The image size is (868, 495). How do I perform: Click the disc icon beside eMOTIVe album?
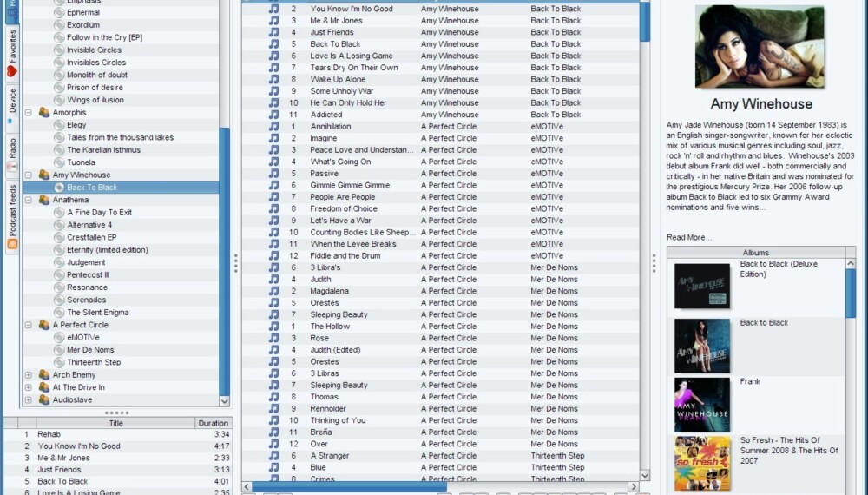59,337
